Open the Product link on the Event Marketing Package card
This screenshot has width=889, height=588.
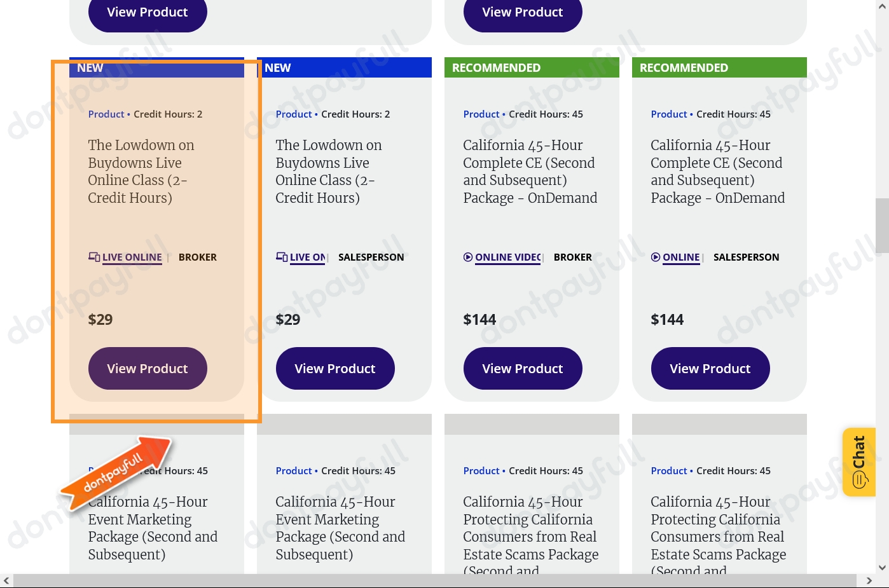click(294, 470)
